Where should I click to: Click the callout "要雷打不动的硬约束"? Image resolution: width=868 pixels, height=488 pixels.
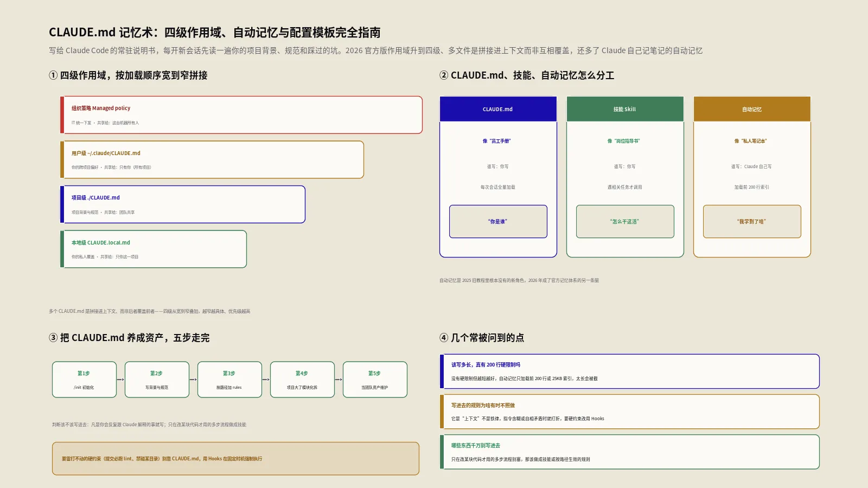(x=235, y=459)
